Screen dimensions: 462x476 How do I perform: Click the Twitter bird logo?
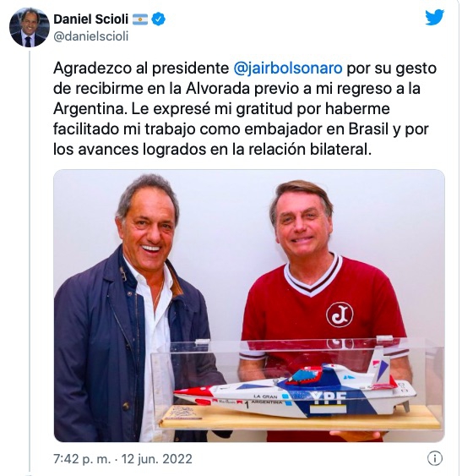pos(434,18)
